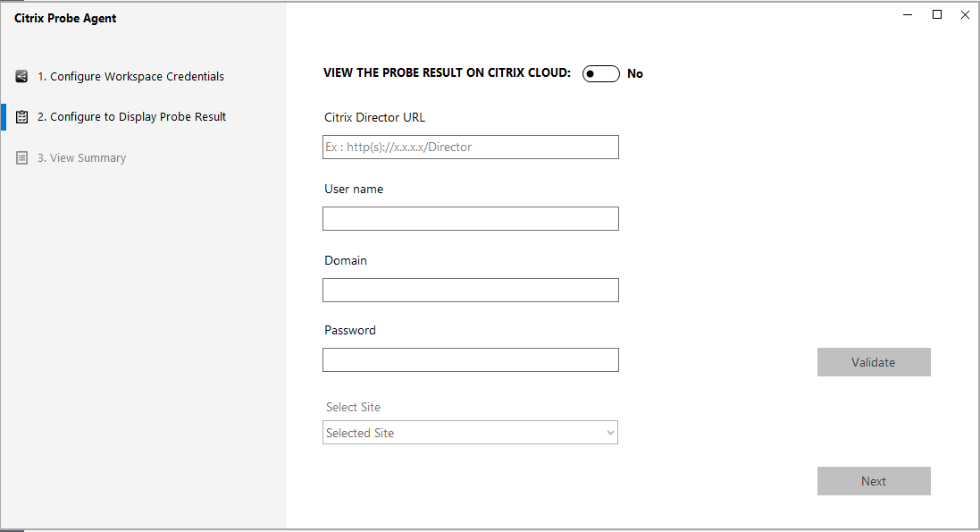Maximize the Citrix Probe Agent window
This screenshot has width=980, height=532.
tap(936, 14)
